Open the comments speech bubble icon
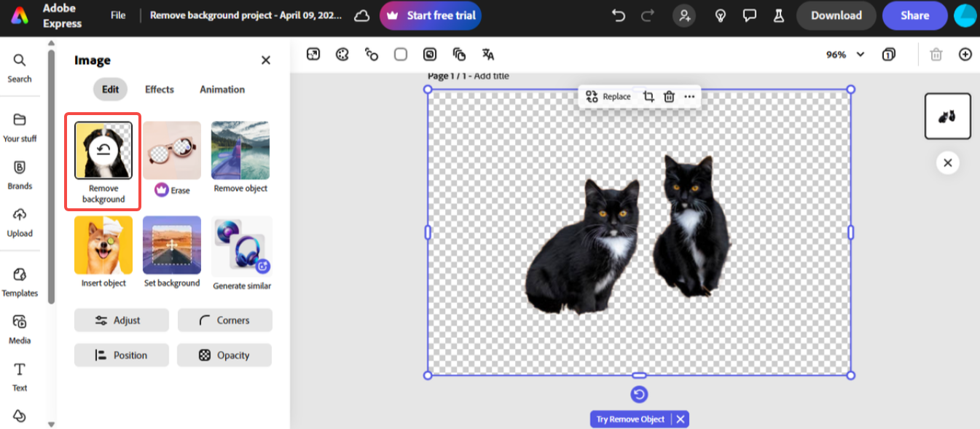Viewport: 980px width, 429px height. (749, 15)
